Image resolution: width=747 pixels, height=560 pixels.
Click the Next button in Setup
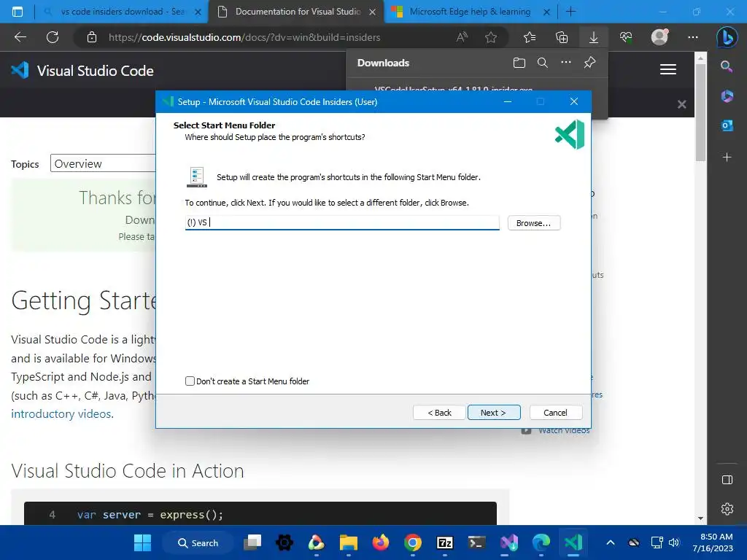coord(494,413)
